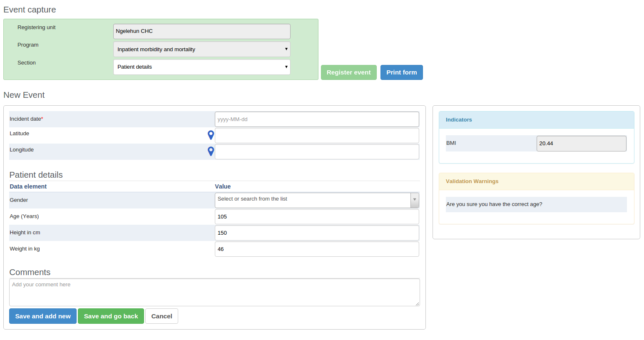
Task: Click the Registering unit field
Action: point(201,31)
